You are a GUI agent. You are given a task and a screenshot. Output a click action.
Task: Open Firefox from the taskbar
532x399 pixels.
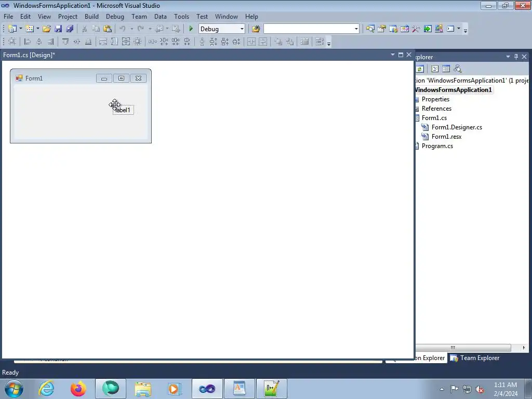(78, 389)
